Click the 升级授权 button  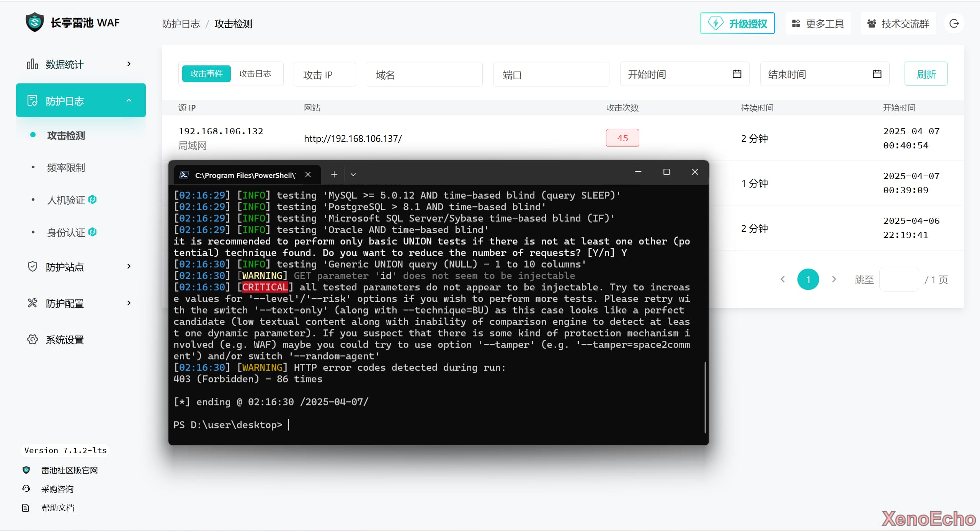(737, 24)
